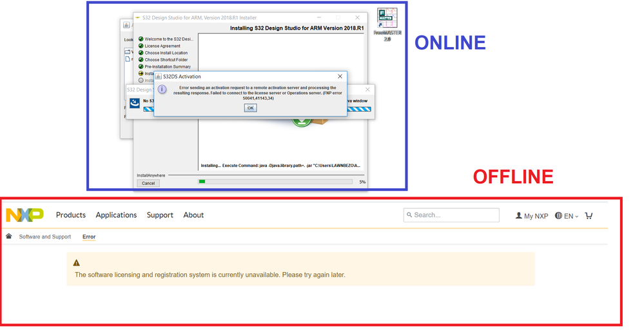The width and height of the screenshot is (644, 330).
Task: Click the 'Choose Install Location' step
Action: click(166, 53)
